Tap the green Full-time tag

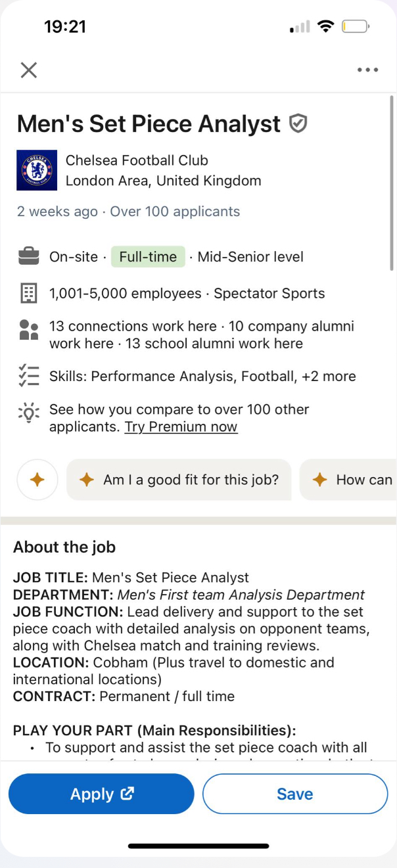[148, 257]
